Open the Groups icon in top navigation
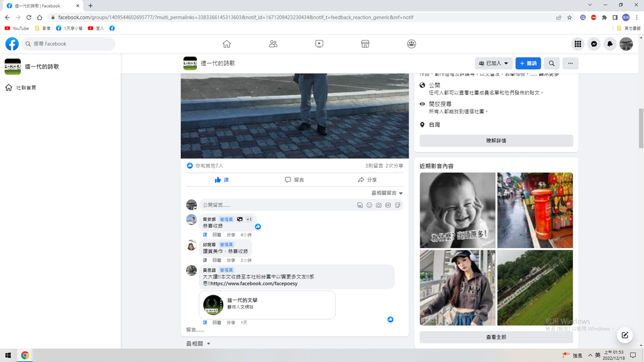 411,44
